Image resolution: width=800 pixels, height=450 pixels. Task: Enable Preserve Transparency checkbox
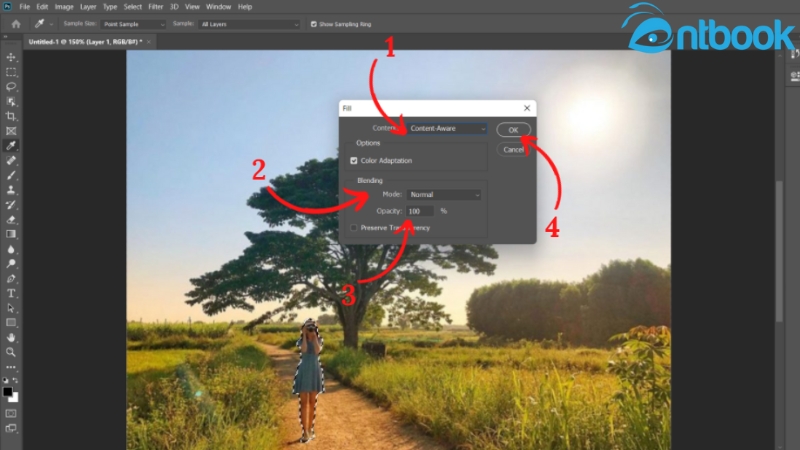pos(354,228)
